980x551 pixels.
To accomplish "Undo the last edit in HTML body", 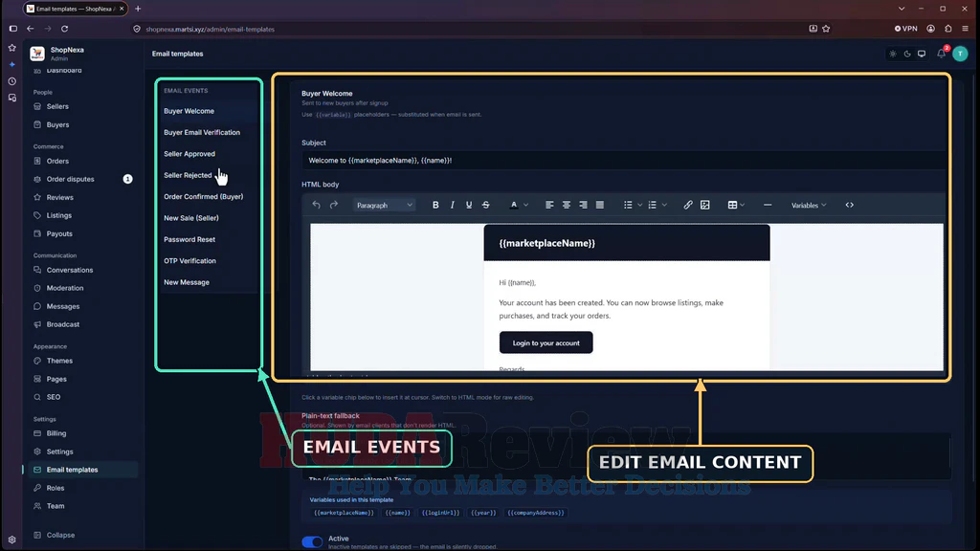I will click(316, 205).
